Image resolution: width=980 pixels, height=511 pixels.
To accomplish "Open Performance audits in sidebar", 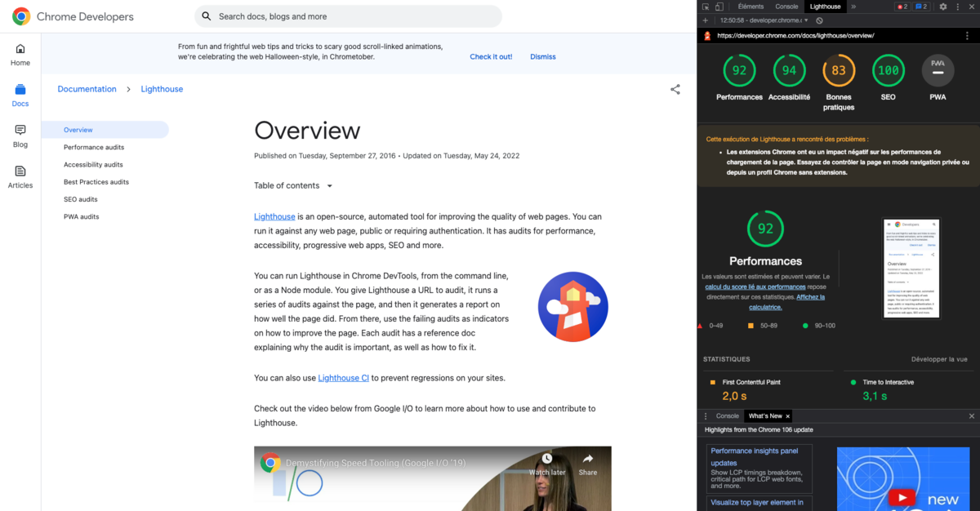I will click(x=94, y=147).
